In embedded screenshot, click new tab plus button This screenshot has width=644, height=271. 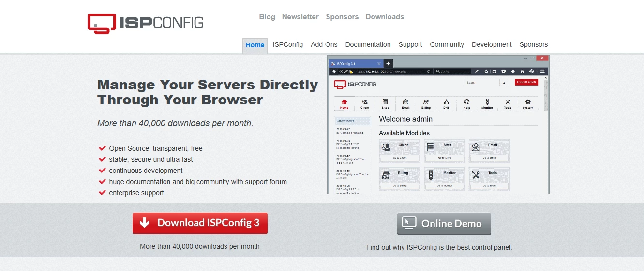(388, 63)
